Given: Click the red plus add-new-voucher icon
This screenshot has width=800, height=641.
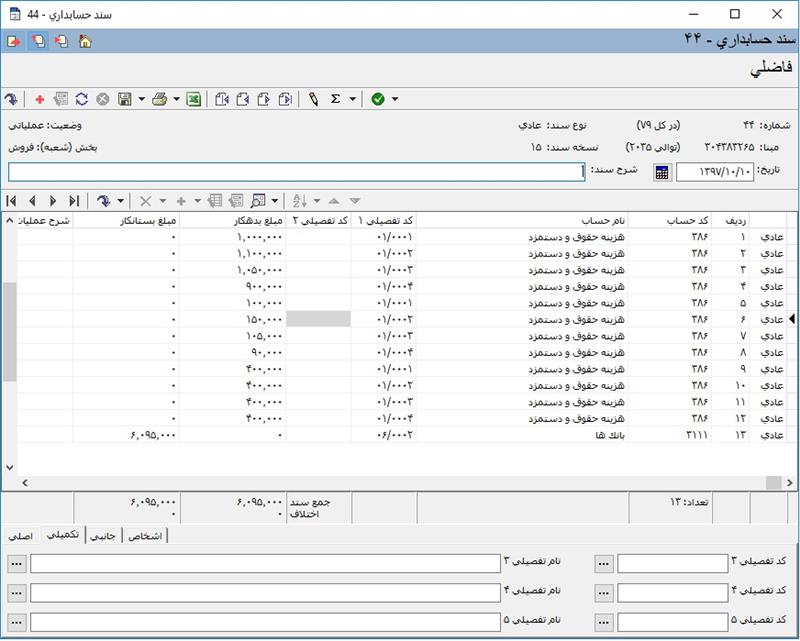Looking at the screenshot, I should 39,99.
